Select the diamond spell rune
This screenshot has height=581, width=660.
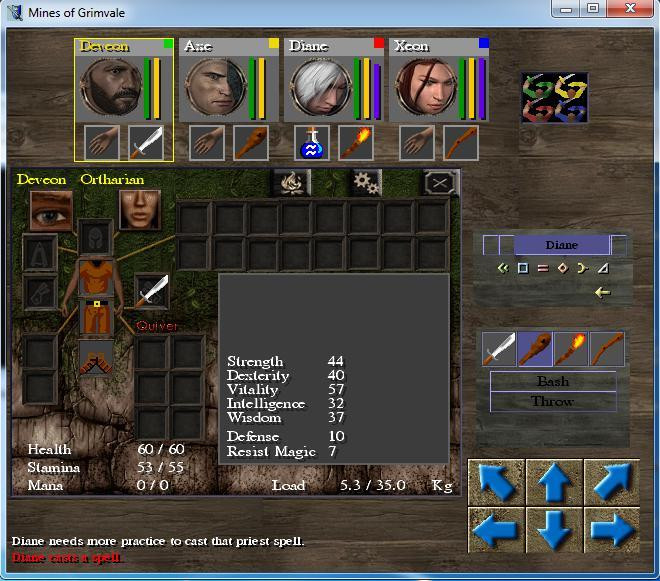click(x=563, y=268)
